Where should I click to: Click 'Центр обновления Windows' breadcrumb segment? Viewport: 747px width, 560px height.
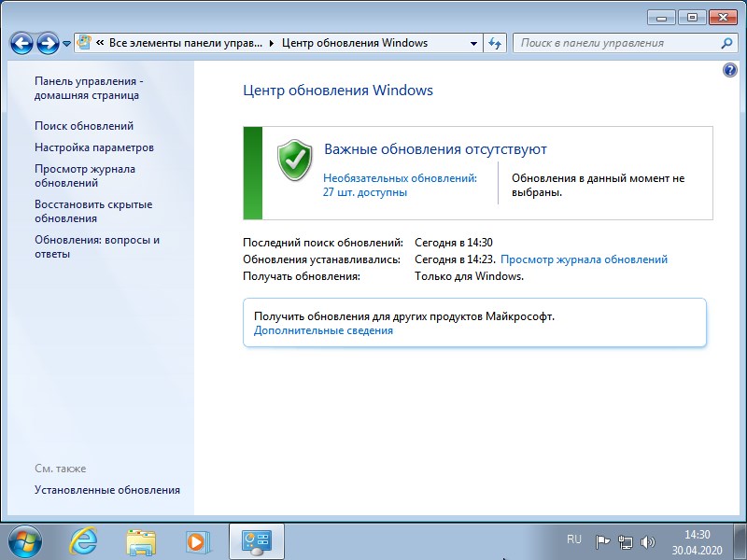[x=355, y=43]
